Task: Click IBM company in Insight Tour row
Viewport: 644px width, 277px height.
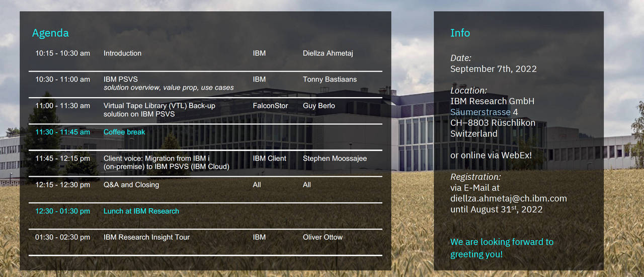Action: tap(259, 237)
